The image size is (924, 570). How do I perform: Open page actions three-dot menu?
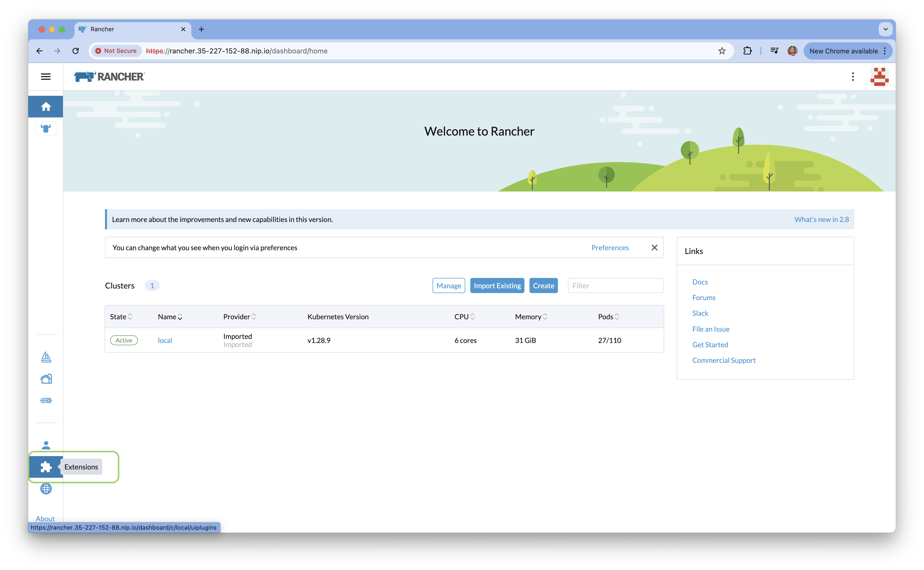point(853,77)
